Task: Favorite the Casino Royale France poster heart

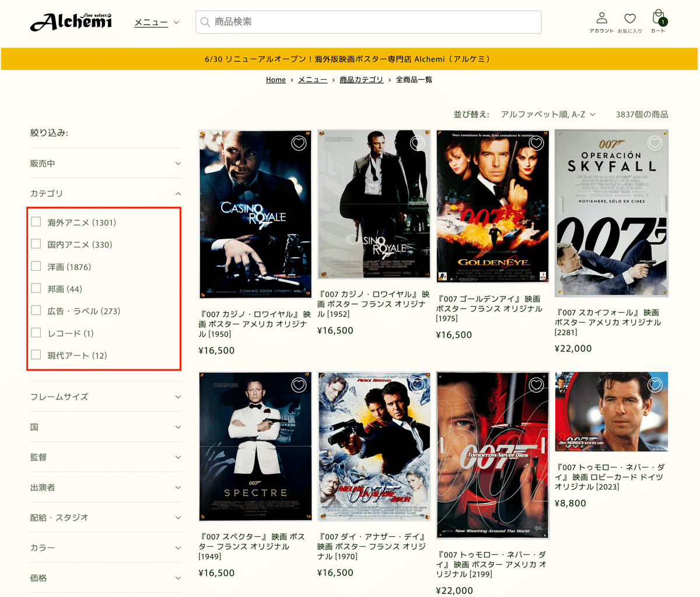Action: pyautogui.click(x=418, y=142)
